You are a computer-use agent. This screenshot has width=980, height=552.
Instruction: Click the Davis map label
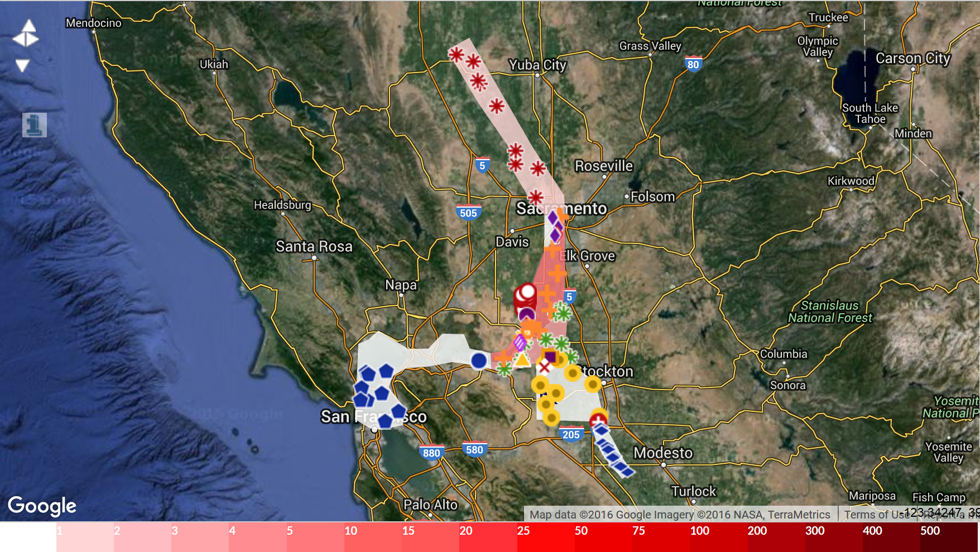coord(512,242)
